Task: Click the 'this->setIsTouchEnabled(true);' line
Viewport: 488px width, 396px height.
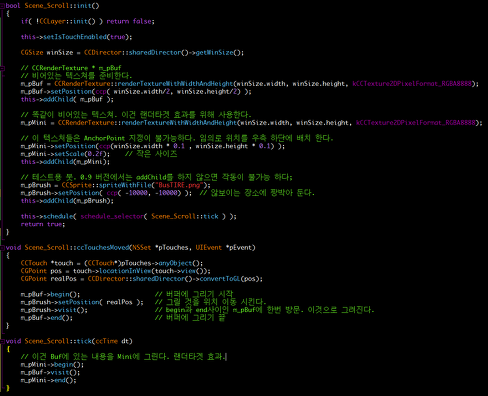Action: pos(76,37)
